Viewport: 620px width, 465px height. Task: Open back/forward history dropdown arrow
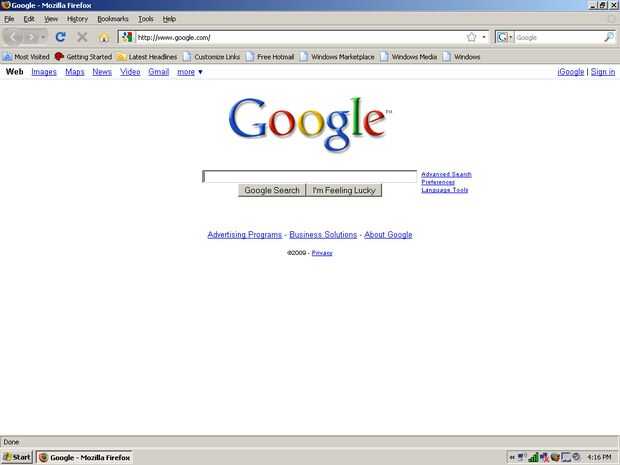point(43,37)
